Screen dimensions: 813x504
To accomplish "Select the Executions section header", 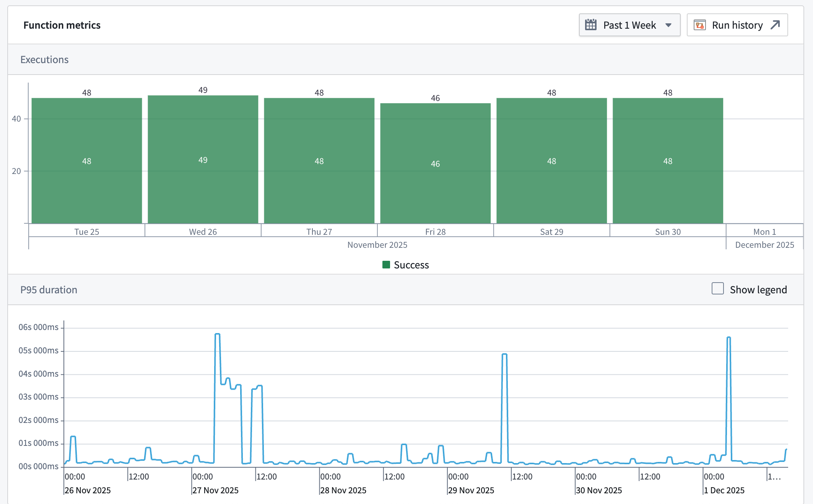I will click(x=45, y=59).
